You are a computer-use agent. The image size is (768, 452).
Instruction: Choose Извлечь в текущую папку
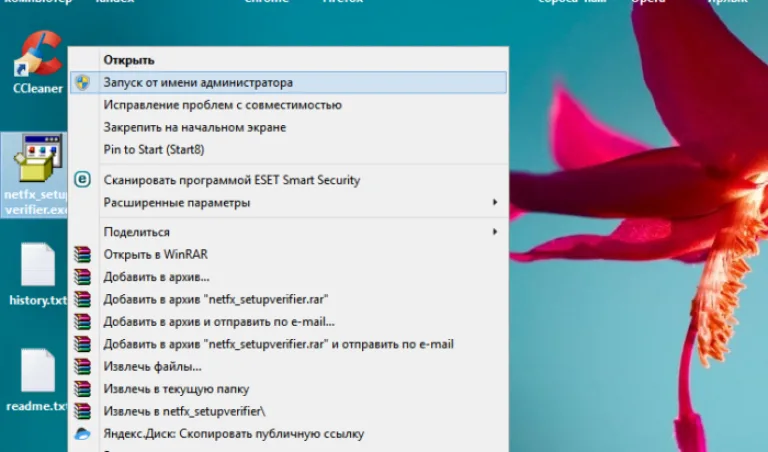point(176,389)
